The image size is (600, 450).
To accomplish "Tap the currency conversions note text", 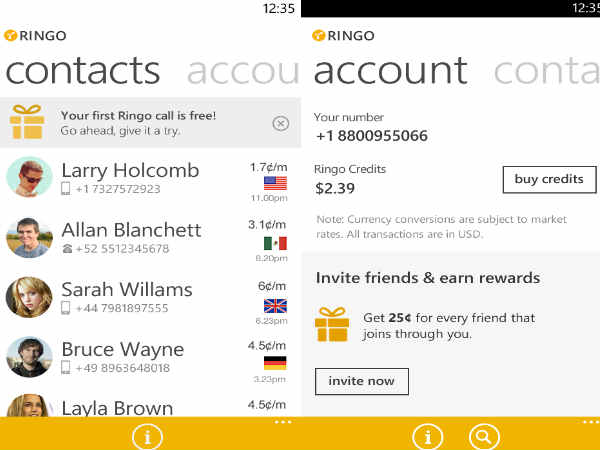I will [x=441, y=227].
